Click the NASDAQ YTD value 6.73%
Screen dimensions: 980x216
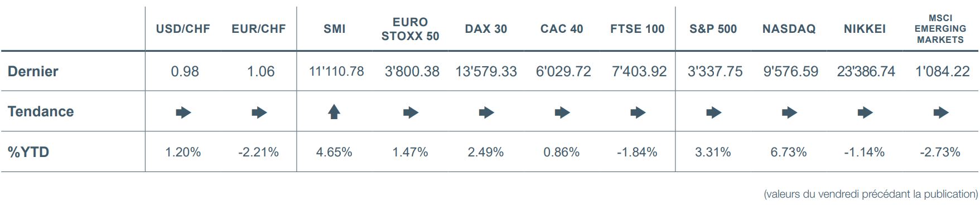(x=789, y=152)
